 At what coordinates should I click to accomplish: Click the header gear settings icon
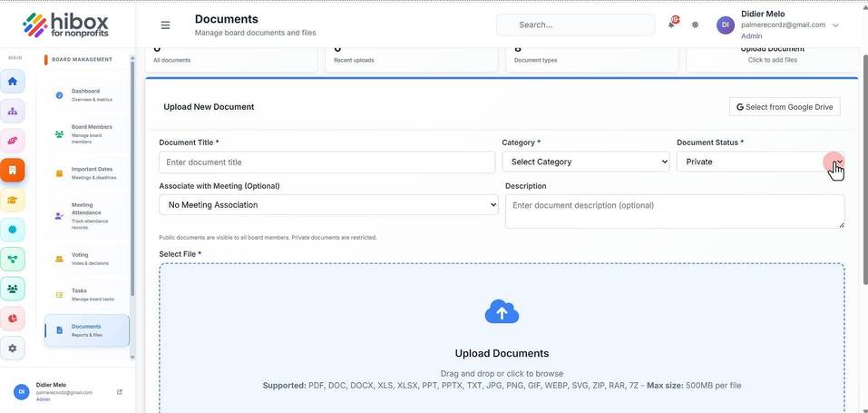[x=696, y=25]
